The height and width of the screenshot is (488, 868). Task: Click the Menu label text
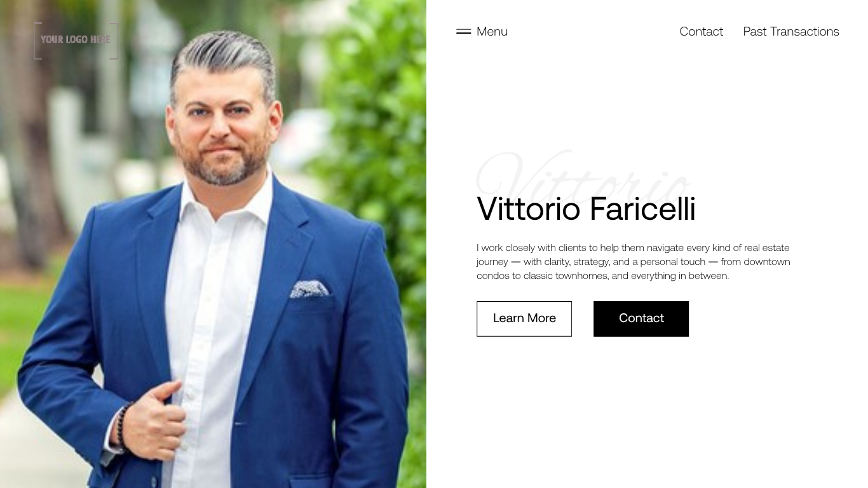tap(492, 31)
